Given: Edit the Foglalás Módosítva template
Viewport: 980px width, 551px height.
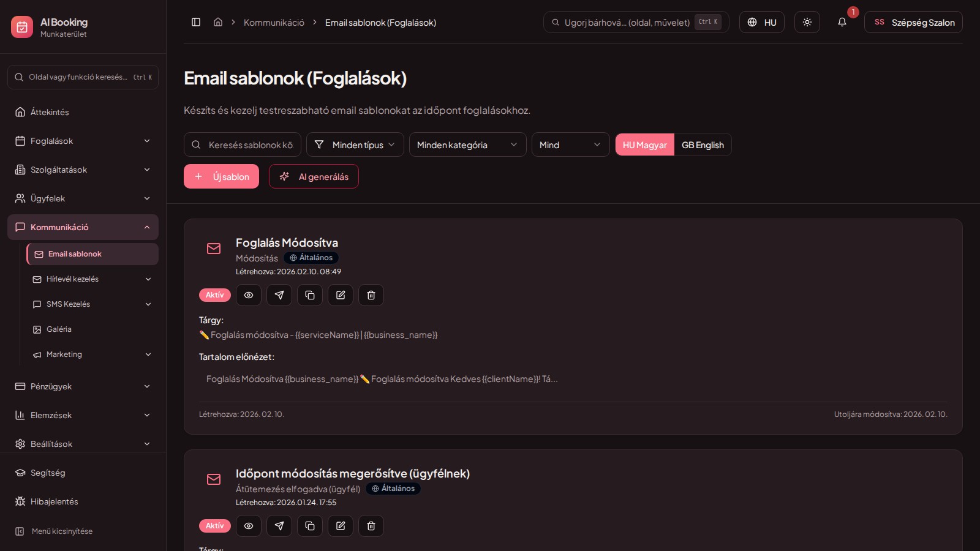Looking at the screenshot, I should [x=341, y=295].
